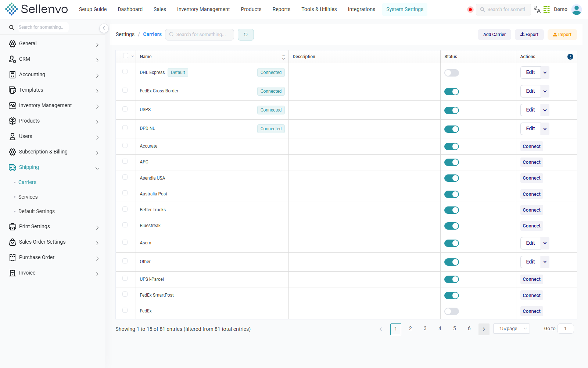588x368 pixels.
Task: Check the select-all checkbox in header
Action: (x=125, y=56)
